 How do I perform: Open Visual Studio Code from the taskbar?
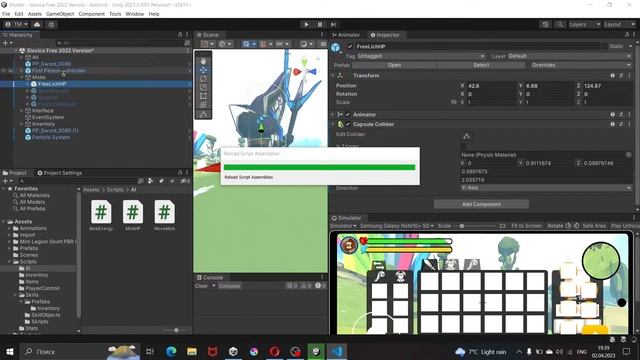coord(337,351)
